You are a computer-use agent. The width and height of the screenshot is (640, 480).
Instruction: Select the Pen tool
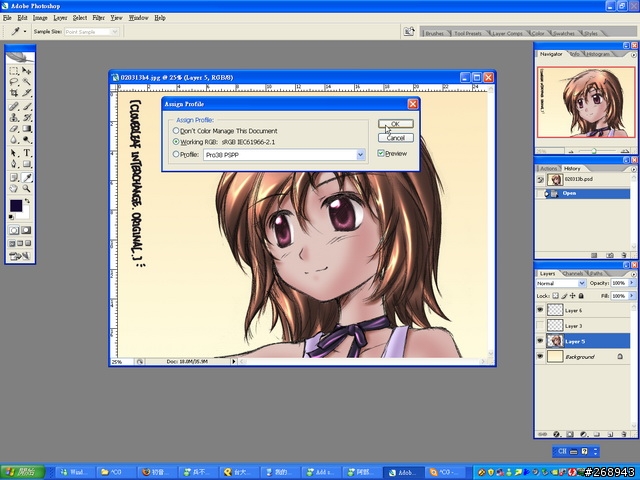(14, 164)
